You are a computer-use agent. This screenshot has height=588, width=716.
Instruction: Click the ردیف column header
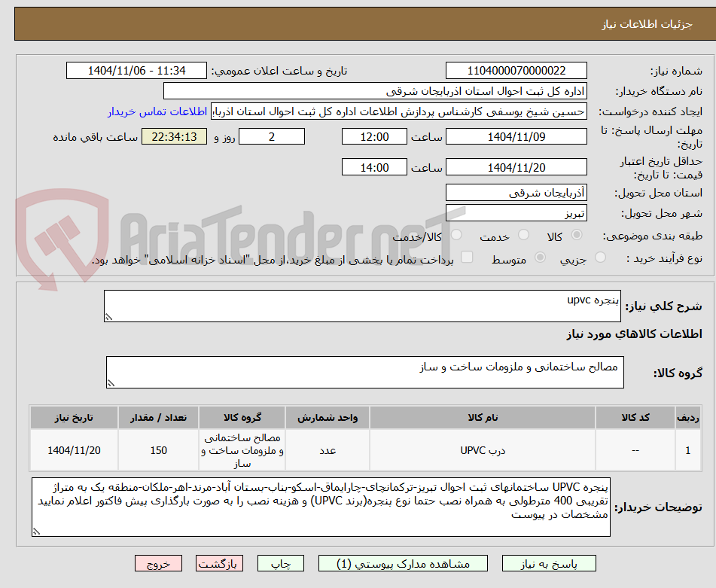pos(687,417)
